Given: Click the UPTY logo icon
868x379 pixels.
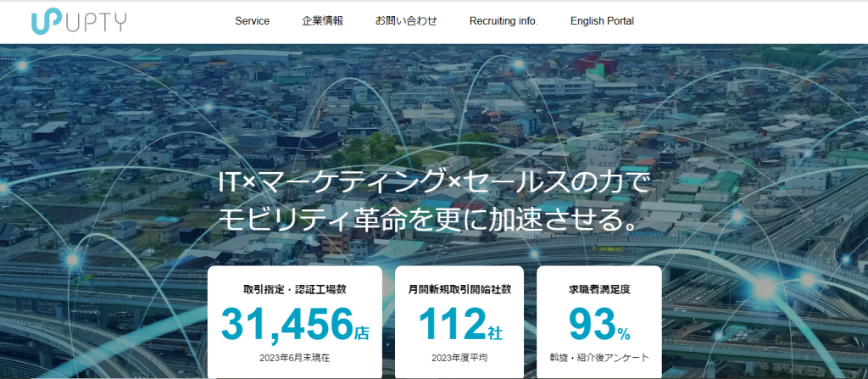Looking at the screenshot, I should click(47, 22).
